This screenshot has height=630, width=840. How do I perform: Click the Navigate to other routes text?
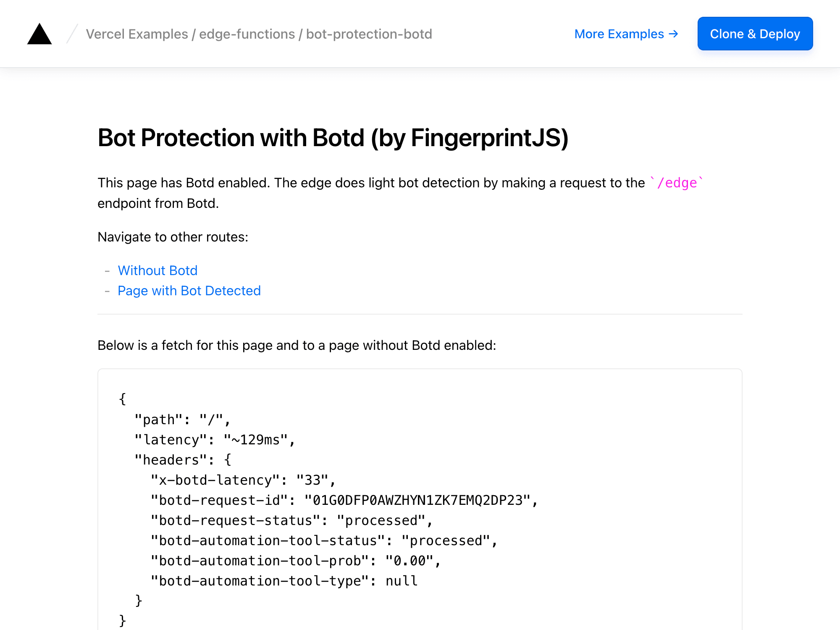pyautogui.click(x=173, y=237)
